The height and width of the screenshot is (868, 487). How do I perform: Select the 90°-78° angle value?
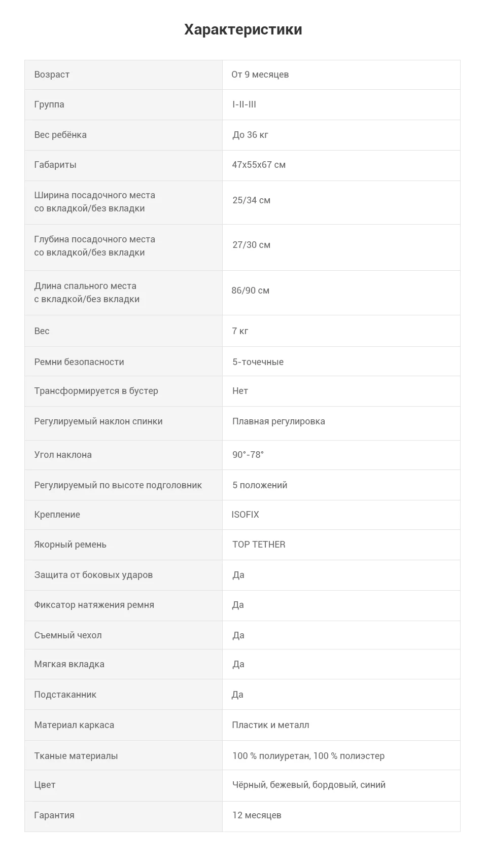[x=248, y=455]
